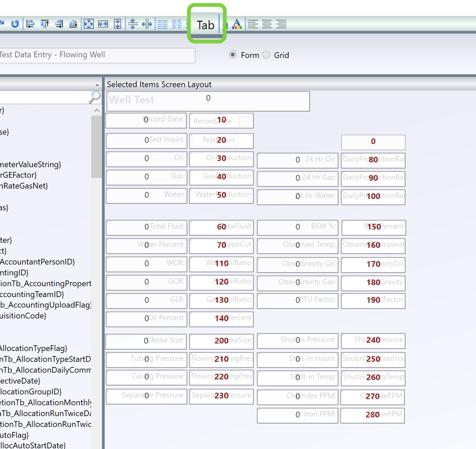Click the Tab order toolbar button
The width and height of the screenshot is (476, 449).
(x=206, y=25)
